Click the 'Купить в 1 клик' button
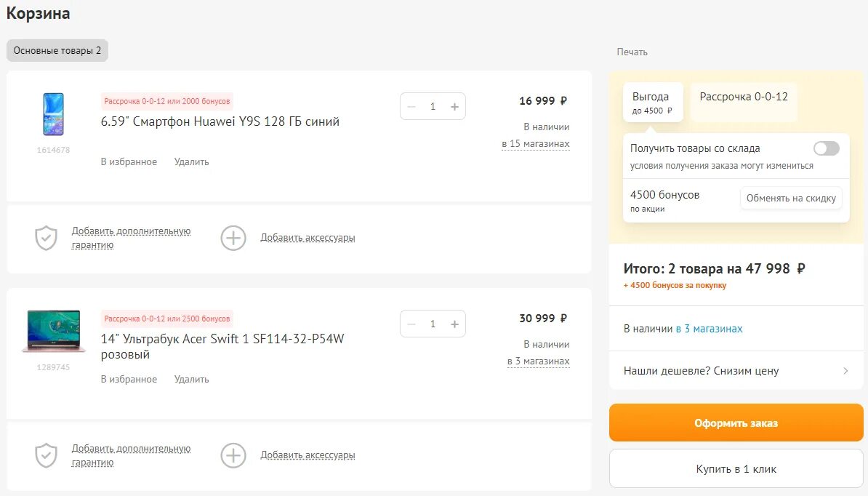Viewport: 868px width, 496px height. (x=736, y=469)
